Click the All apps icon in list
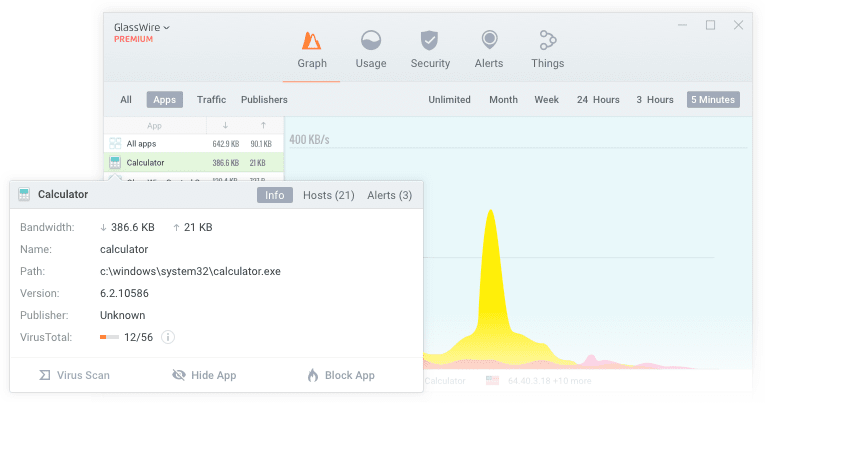 (115, 143)
